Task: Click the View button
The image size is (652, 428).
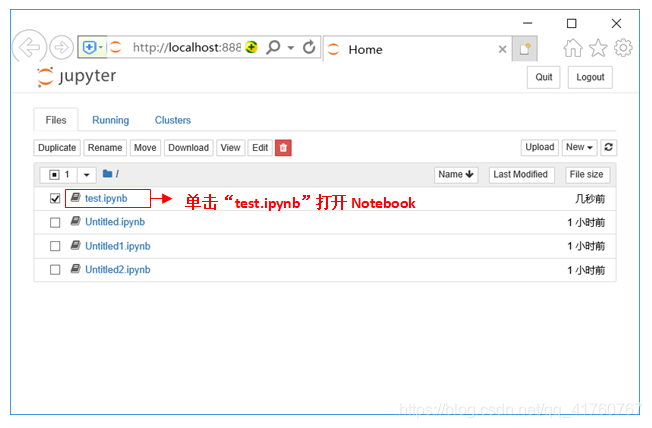Action: (230, 148)
